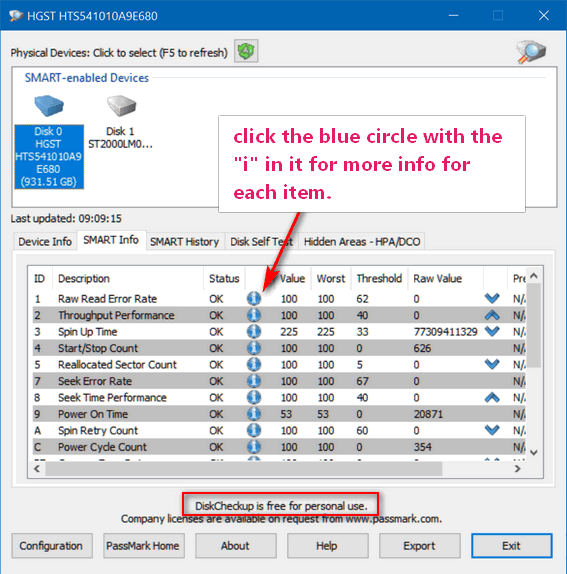The height and width of the screenshot is (574, 567).
Task: Click the green refresh devices icon
Action: click(x=246, y=51)
